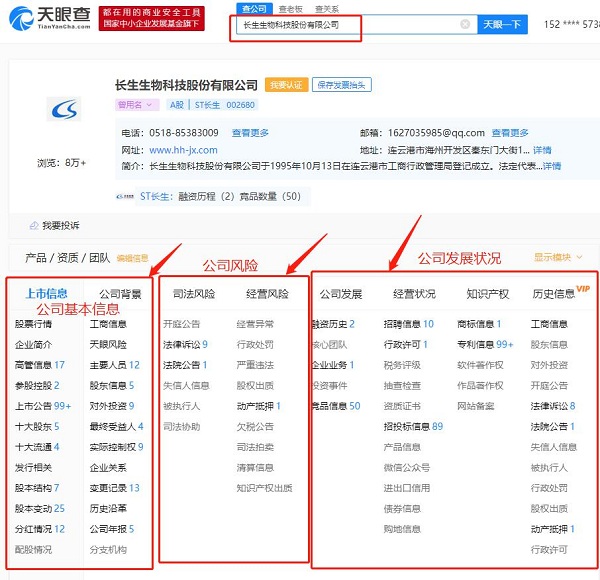Click the ST长生 stock logo icon

coord(129,196)
